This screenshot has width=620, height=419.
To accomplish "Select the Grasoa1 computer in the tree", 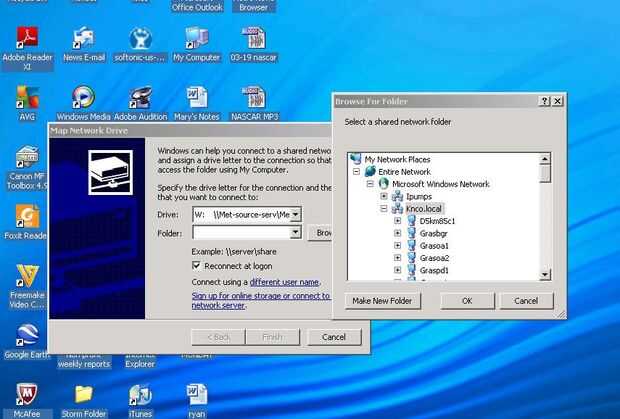I will point(434,246).
